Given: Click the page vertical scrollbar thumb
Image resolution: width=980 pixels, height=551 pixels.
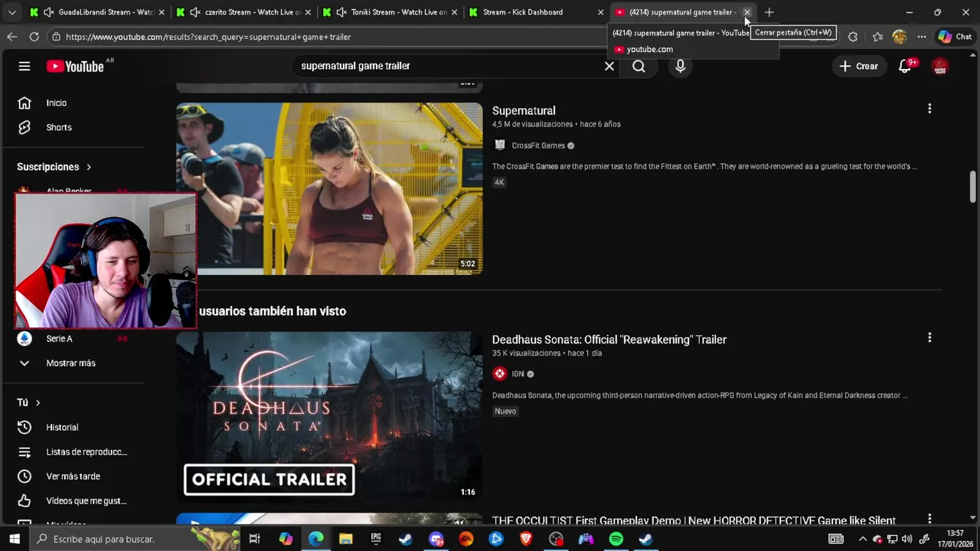Looking at the screenshot, I should [x=973, y=186].
